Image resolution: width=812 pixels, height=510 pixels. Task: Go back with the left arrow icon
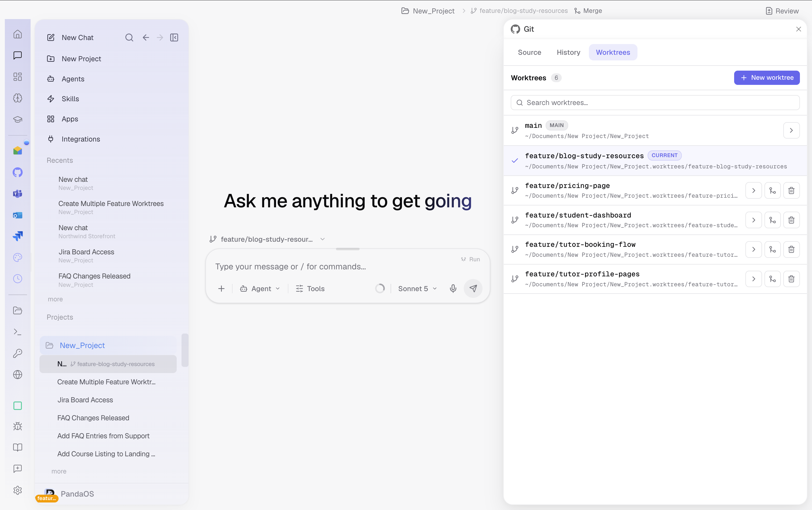click(146, 37)
